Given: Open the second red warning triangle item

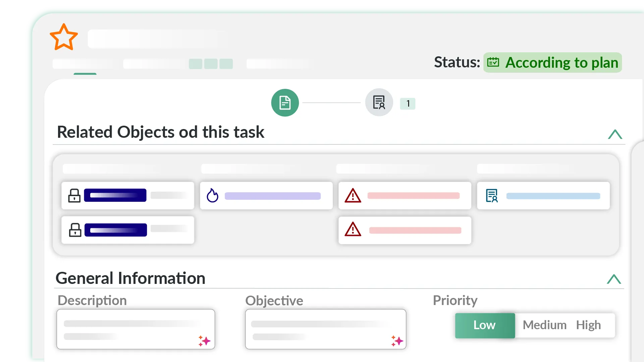Looking at the screenshot, I should [x=405, y=230].
